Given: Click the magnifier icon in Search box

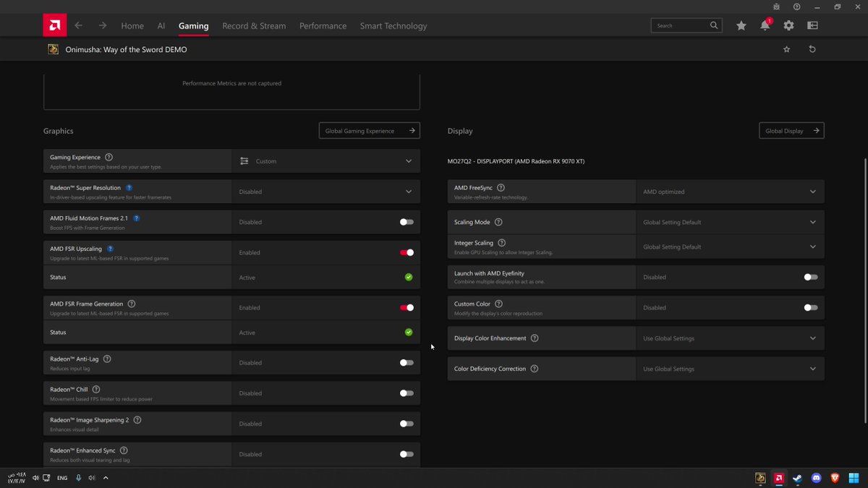Looking at the screenshot, I should point(714,25).
